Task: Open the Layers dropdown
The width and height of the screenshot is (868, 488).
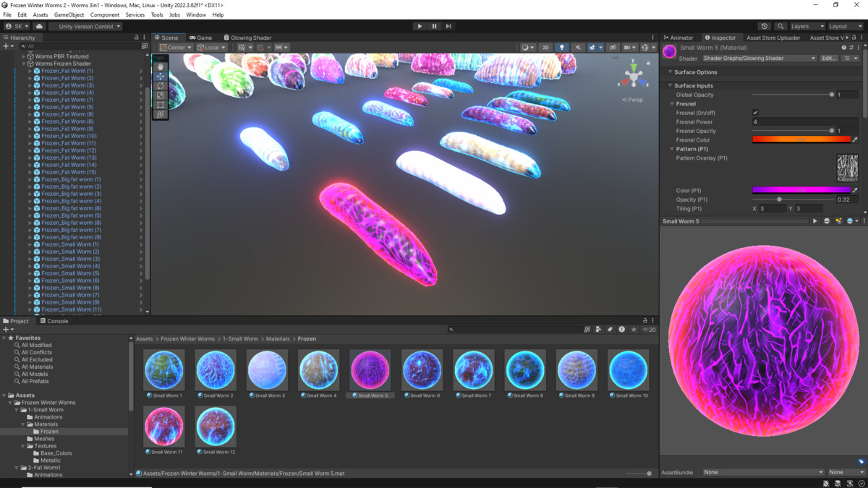Action: pos(804,26)
